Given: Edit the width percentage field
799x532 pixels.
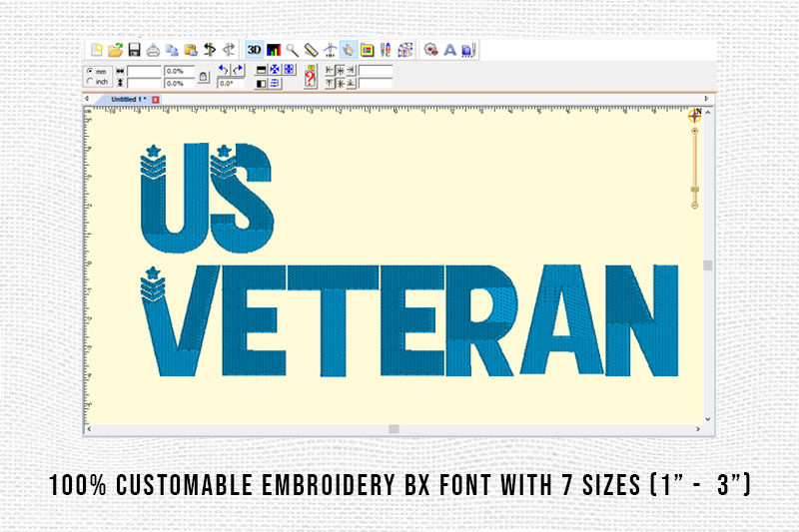Looking at the screenshot, I should point(179,71).
